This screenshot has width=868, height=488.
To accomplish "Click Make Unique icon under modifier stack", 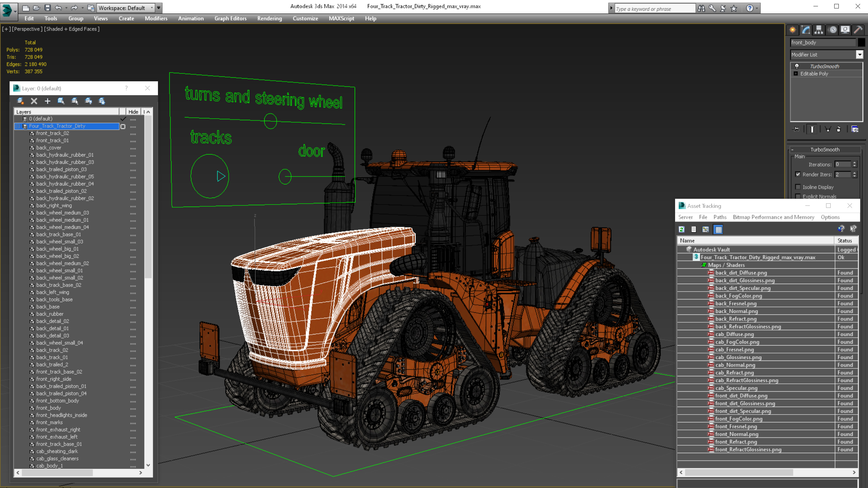I will [828, 129].
